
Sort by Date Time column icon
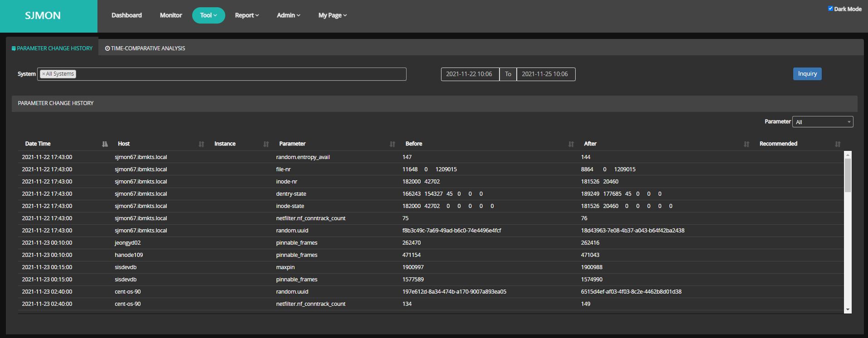coord(105,144)
